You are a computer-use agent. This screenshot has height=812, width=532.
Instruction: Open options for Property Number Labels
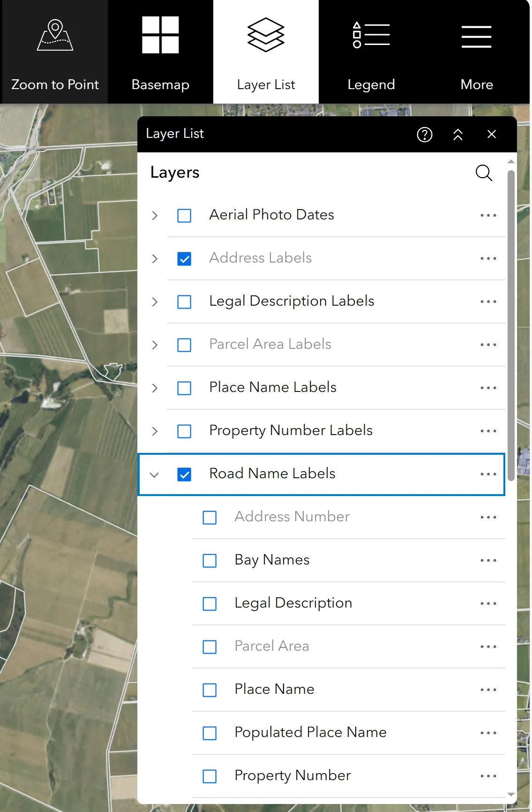(x=488, y=431)
